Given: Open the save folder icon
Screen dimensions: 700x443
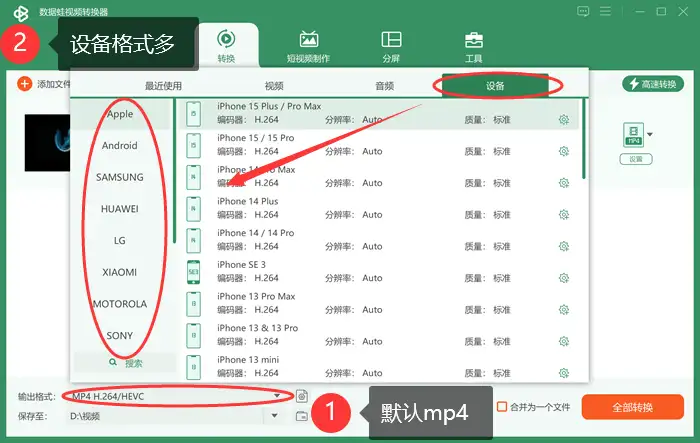Looking at the screenshot, I should [302, 416].
